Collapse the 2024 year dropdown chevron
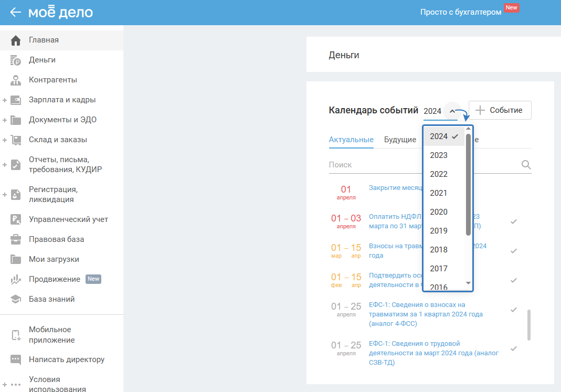 pyautogui.click(x=452, y=111)
